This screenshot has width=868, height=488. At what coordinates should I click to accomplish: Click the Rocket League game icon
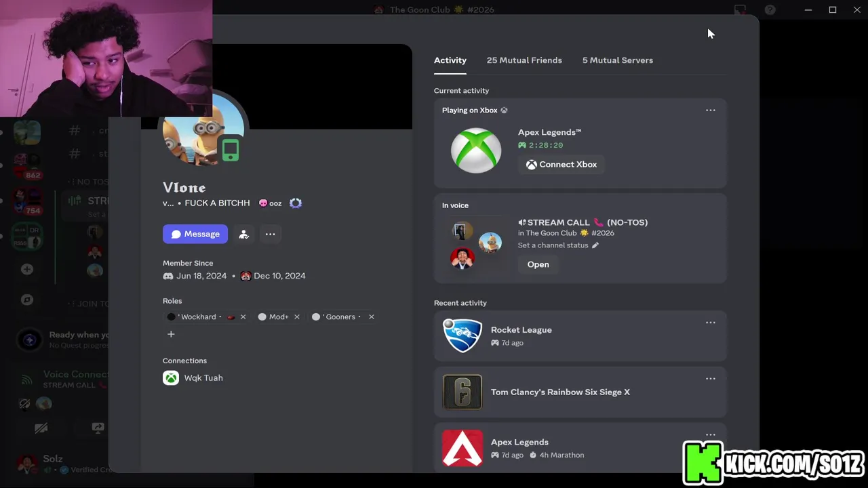[462, 335]
